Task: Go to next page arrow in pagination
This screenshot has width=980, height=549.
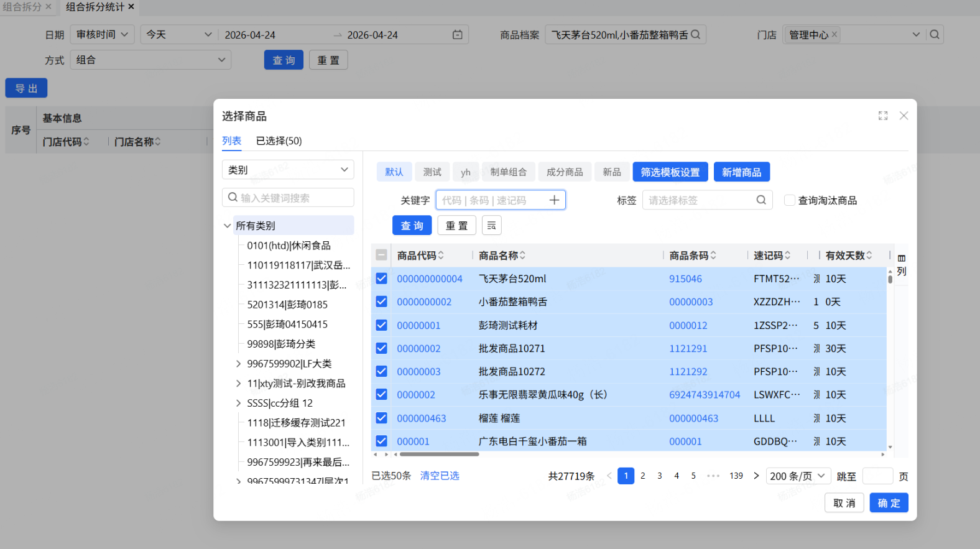Action: click(756, 476)
